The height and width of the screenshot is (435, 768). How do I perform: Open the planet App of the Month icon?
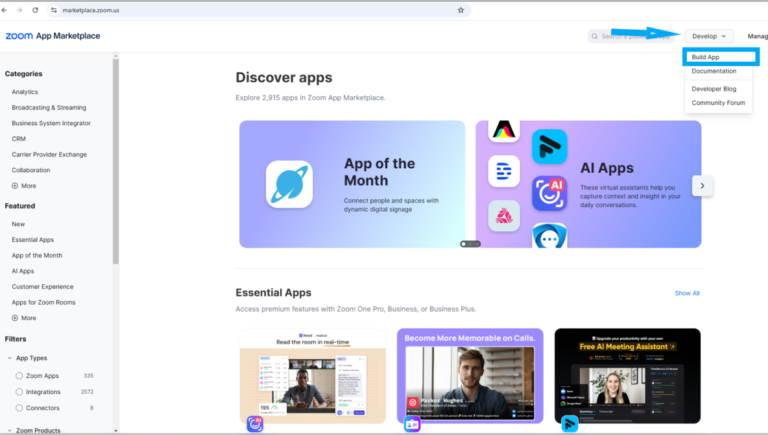[x=289, y=184]
